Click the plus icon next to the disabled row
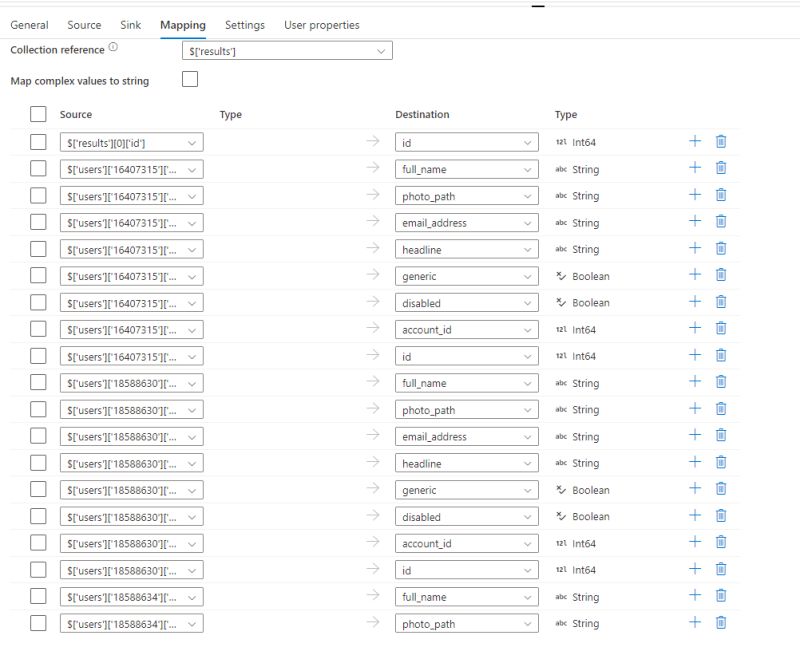The image size is (800, 655). 693,302
